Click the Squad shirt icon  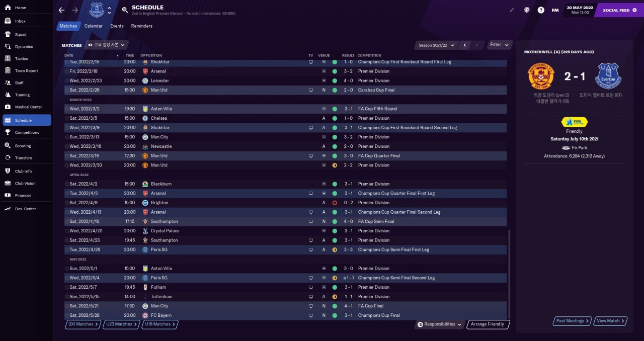click(x=8, y=35)
